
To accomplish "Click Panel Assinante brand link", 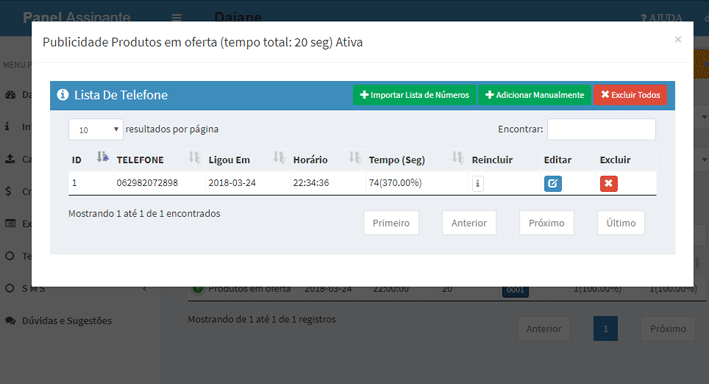I will (x=76, y=18).
